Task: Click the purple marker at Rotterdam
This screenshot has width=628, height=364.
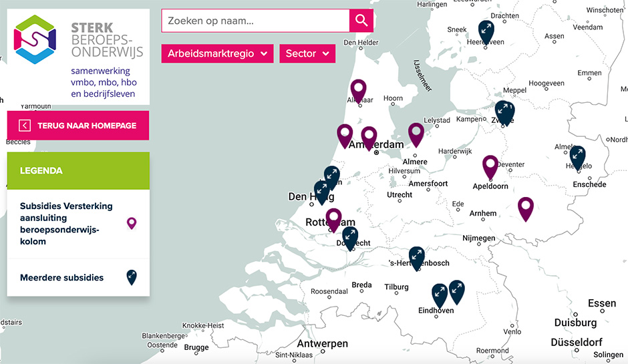Action: pyautogui.click(x=333, y=218)
